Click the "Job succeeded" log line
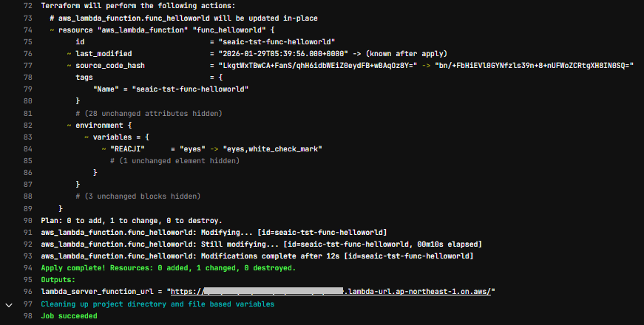This screenshot has width=644, height=325. [69, 316]
